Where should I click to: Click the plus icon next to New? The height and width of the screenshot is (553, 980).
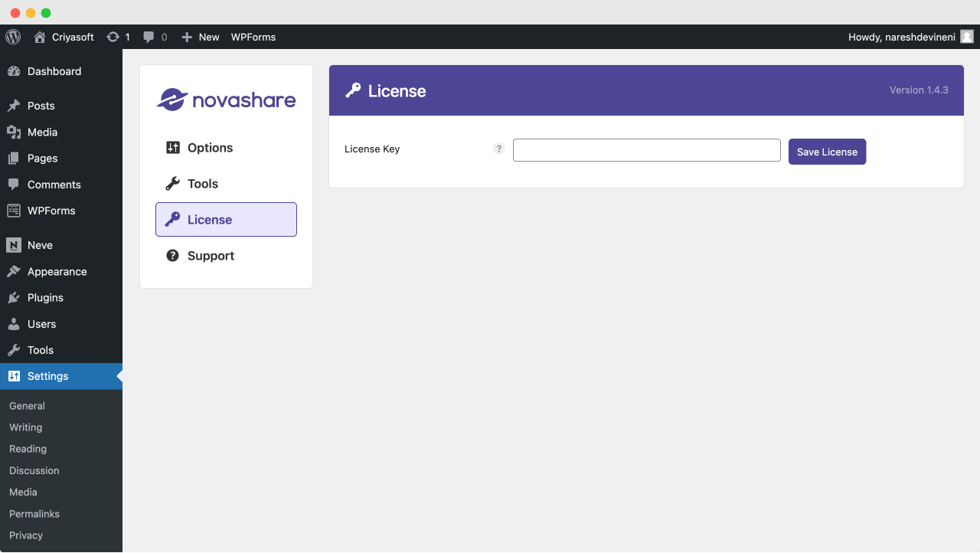pos(187,37)
